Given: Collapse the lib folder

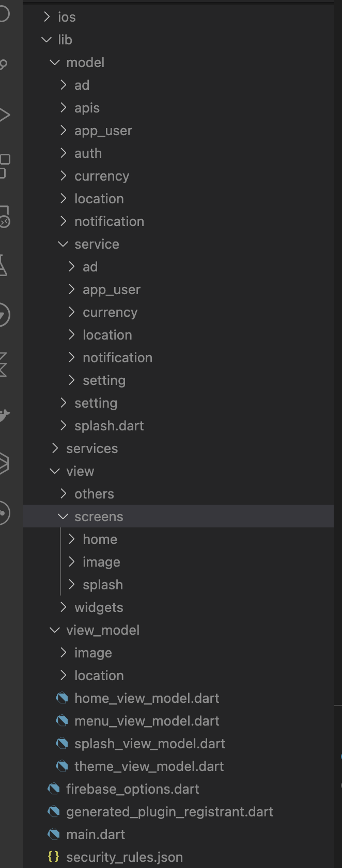Looking at the screenshot, I should [x=46, y=40].
